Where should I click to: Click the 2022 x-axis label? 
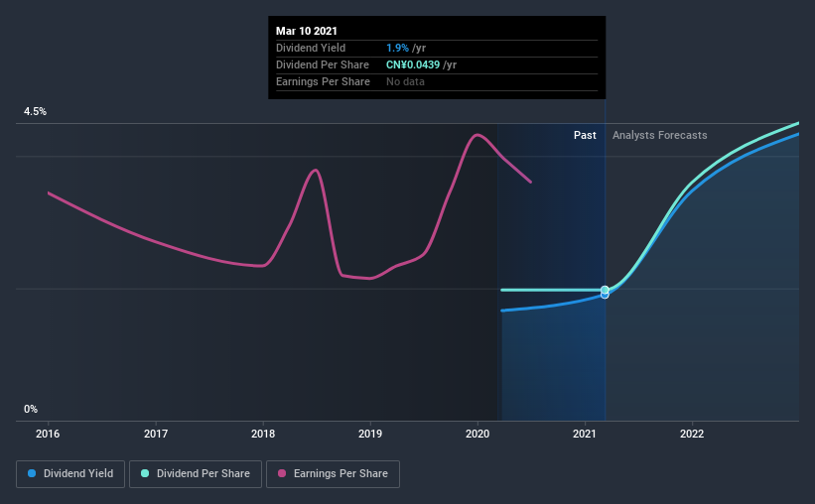click(692, 434)
